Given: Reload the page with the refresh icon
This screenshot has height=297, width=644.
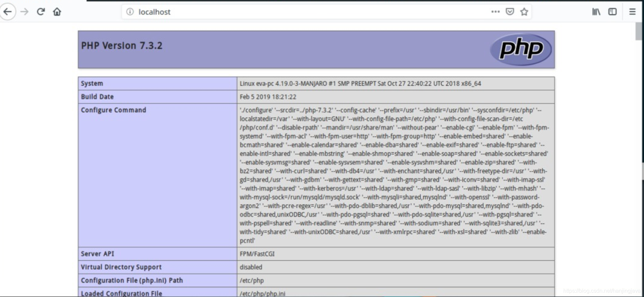Looking at the screenshot, I should 41,12.
